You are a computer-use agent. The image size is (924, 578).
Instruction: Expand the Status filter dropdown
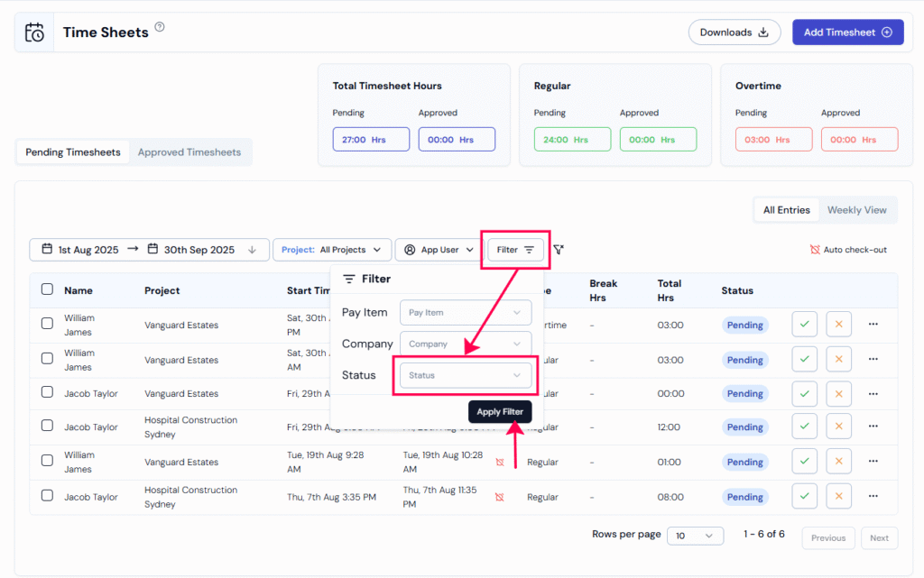click(465, 375)
